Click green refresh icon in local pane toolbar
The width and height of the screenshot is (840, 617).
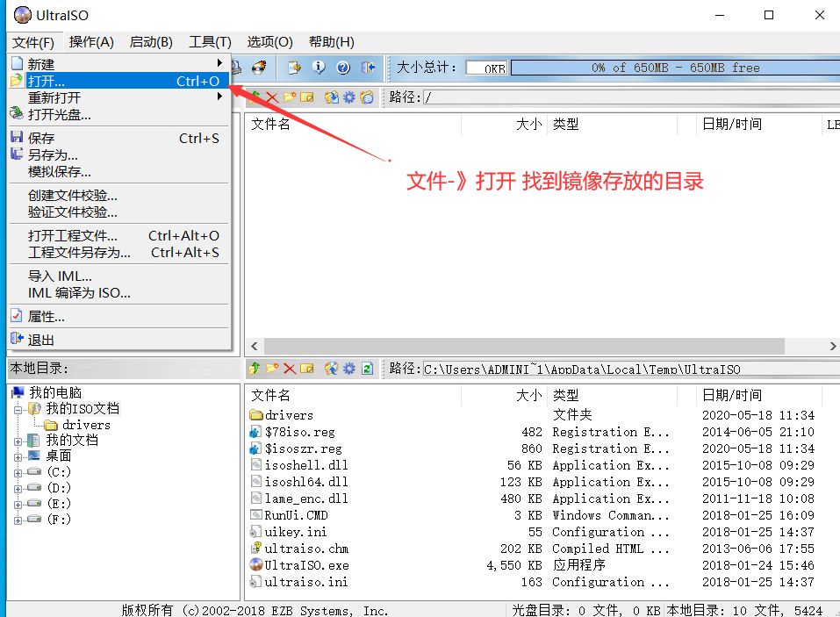(367, 369)
